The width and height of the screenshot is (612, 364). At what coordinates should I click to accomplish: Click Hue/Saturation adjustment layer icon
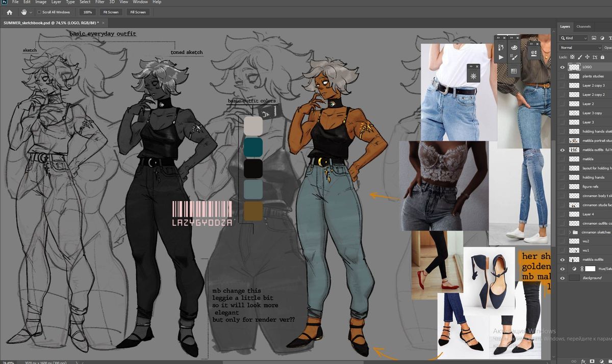574,269
